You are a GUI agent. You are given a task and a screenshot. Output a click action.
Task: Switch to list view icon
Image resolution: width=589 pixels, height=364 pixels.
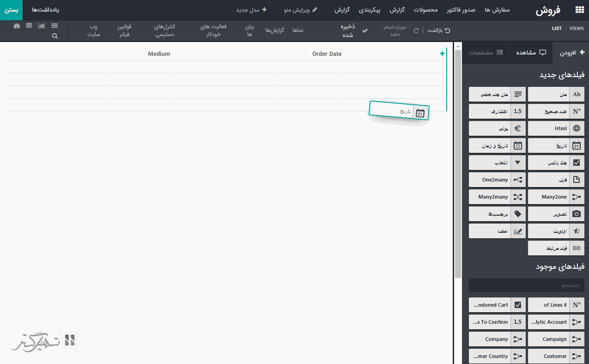click(55, 26)
